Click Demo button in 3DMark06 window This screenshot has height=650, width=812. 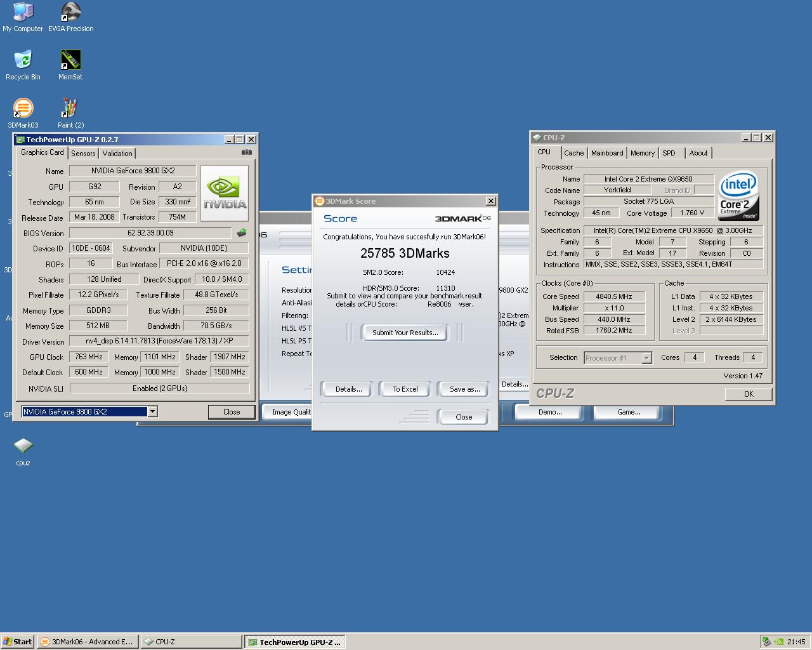550,412
